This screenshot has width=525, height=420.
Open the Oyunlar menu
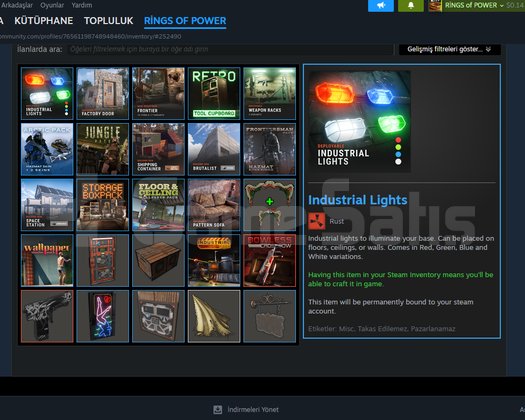(52, 5)
